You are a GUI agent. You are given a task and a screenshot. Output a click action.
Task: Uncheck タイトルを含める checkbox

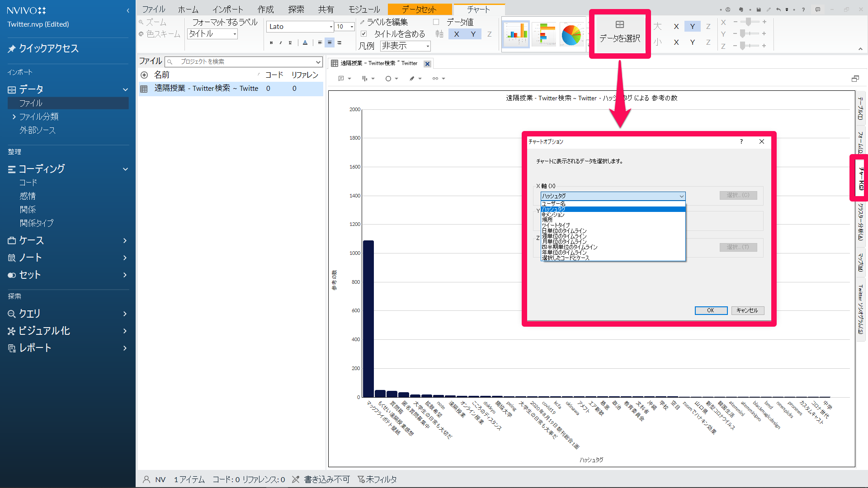click(x=364, y=33)
